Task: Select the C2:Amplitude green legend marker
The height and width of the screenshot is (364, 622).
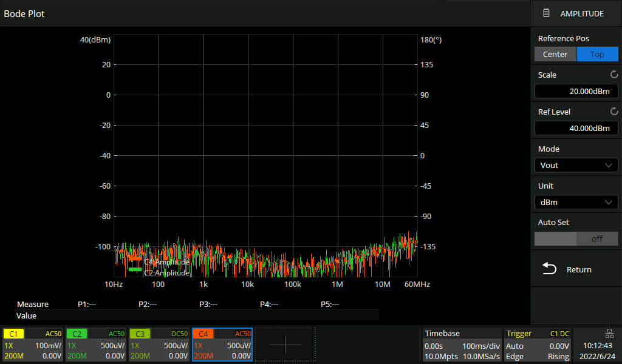Action: [x=135, y=270]
